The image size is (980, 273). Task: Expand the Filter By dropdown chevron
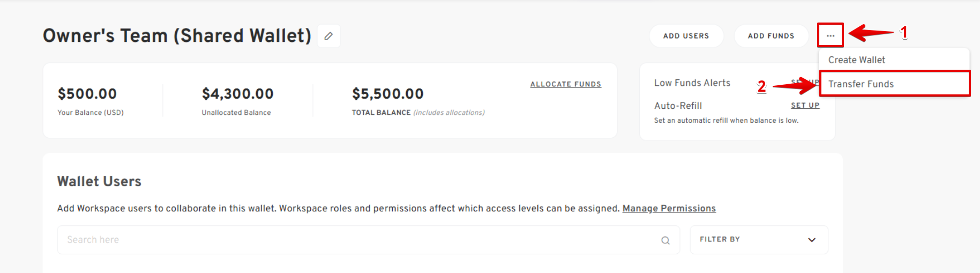click(811, 240)
